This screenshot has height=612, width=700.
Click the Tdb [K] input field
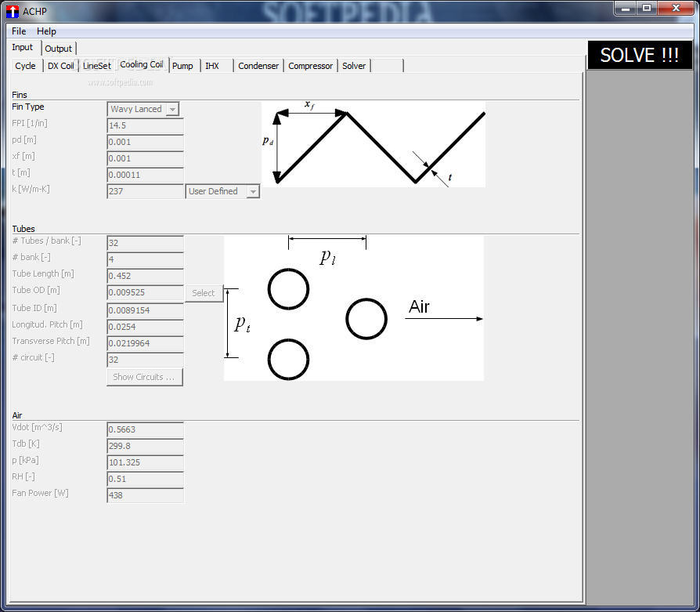click(x=145, y=447)
